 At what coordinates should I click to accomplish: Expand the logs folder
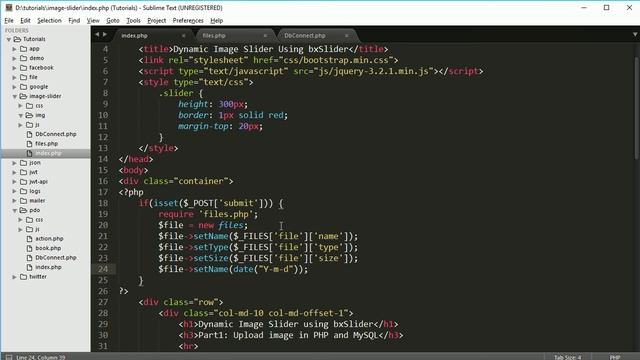coord(15,191)
